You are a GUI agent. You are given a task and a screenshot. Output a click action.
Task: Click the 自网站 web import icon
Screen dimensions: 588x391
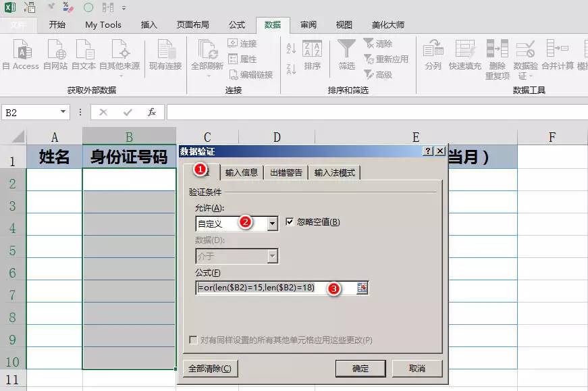pos(55,51)
